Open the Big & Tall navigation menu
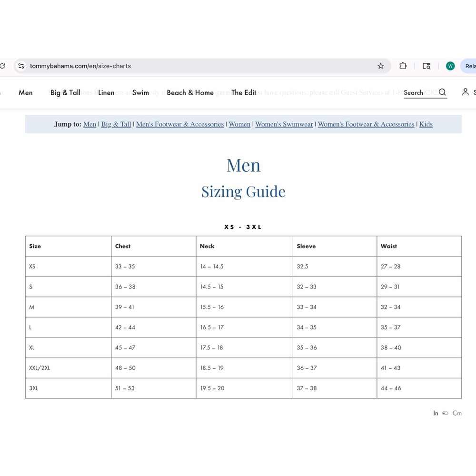Image resolution: width=476 pixels, height=476 pixels. tap(65, 93)
